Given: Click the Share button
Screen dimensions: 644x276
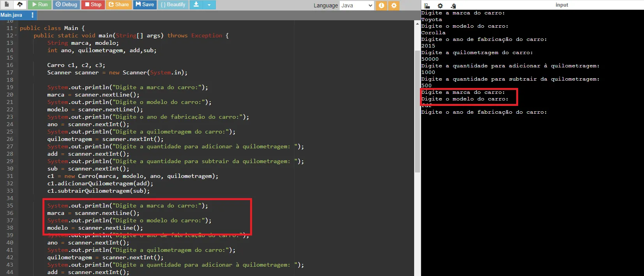Looking at the screenshot, I should pyautogui.click(x=118, y=5).
